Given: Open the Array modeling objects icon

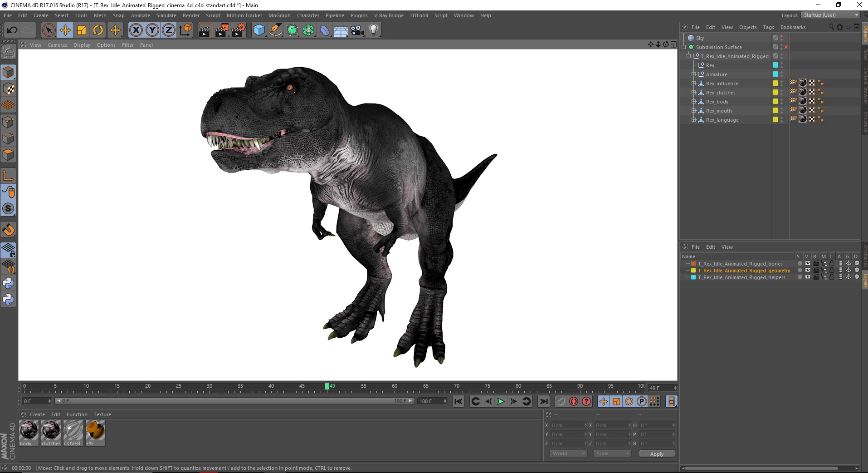Looking at the screenshot, I should [x=308, y=30].
